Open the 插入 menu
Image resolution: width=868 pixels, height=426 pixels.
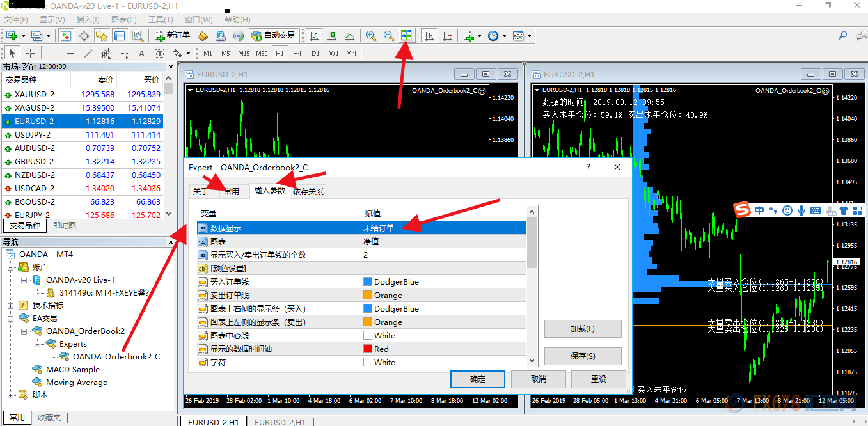pyautogui.click(x=88, y=20)
